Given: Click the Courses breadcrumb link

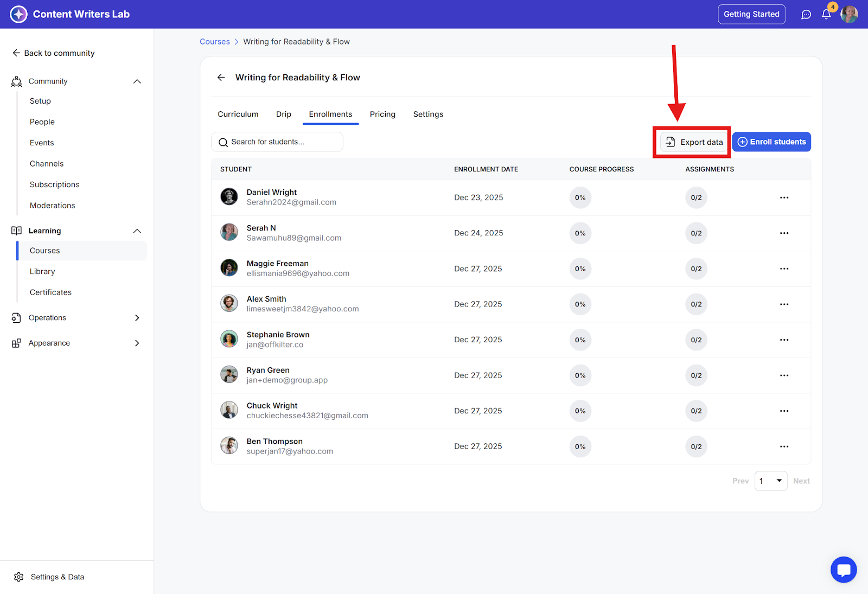Looking at the screenshot, I should 215,42.
